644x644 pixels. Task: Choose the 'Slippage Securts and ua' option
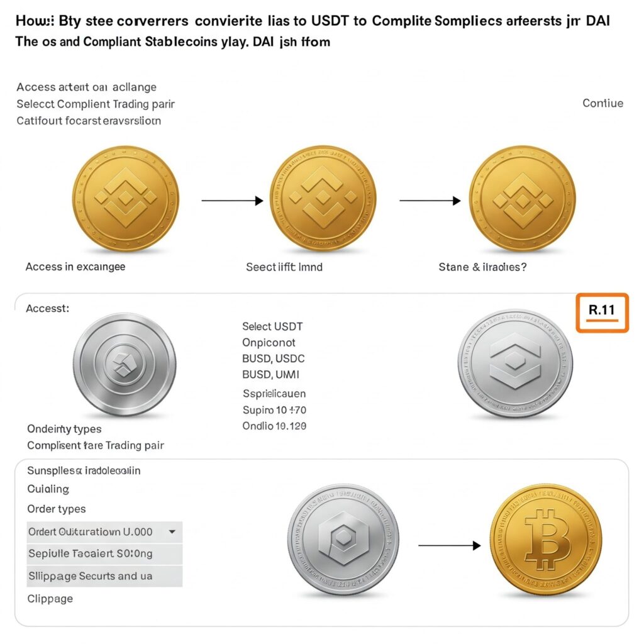pos(104,576)
